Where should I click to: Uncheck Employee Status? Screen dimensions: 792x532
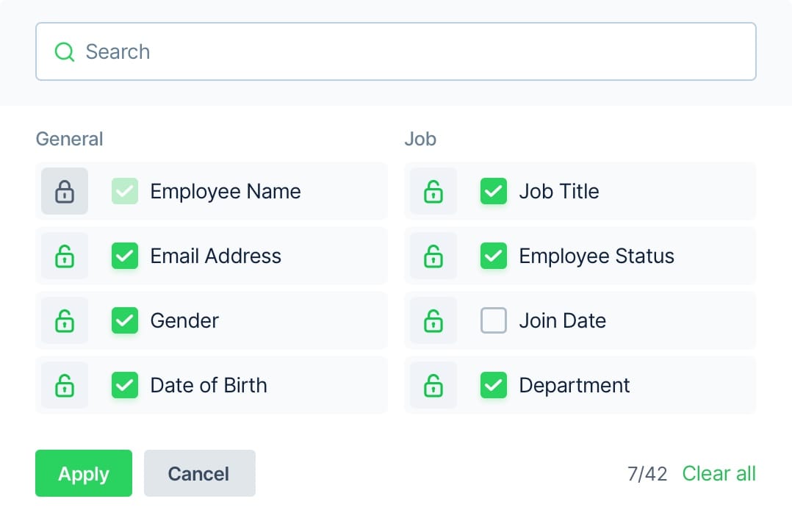pos(494,256)
